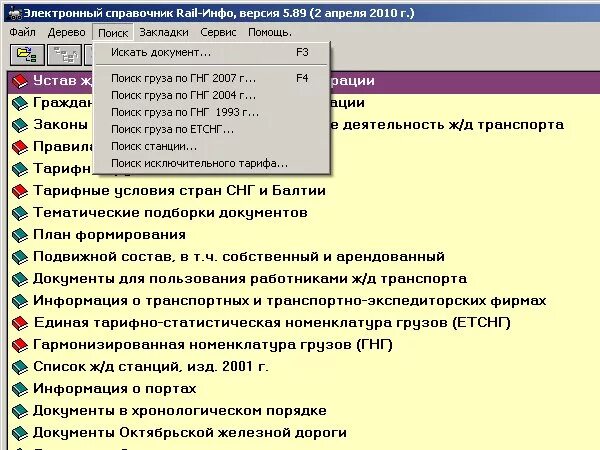Choose Поиск груза по ЕТСНГ…

[x=212, y=129]
